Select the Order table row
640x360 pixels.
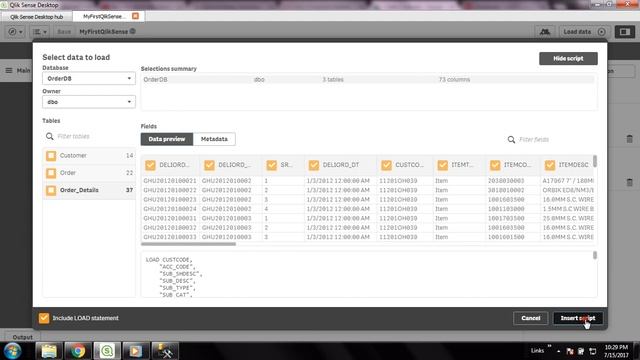click(89, 173)
